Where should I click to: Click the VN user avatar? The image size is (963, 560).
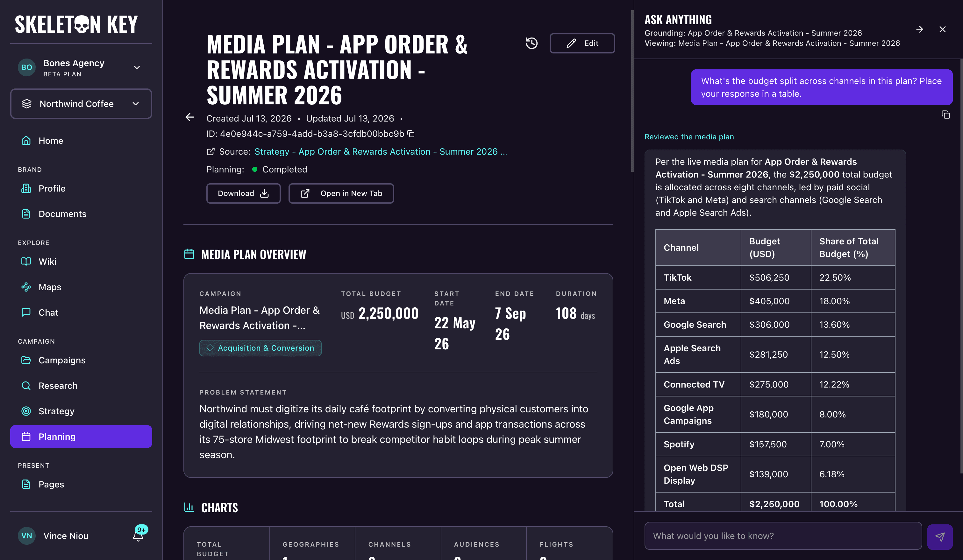tap(27, 535)
